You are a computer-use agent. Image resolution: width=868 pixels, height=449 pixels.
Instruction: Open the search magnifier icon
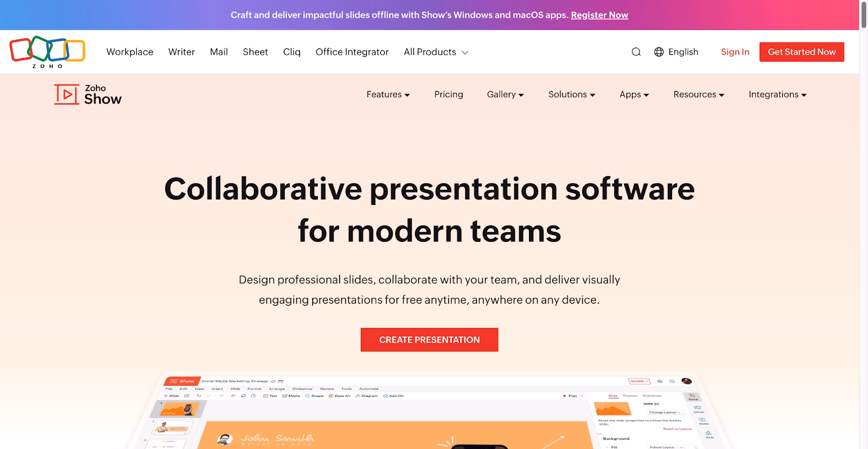pyautogui.click(x=636, y=52)
